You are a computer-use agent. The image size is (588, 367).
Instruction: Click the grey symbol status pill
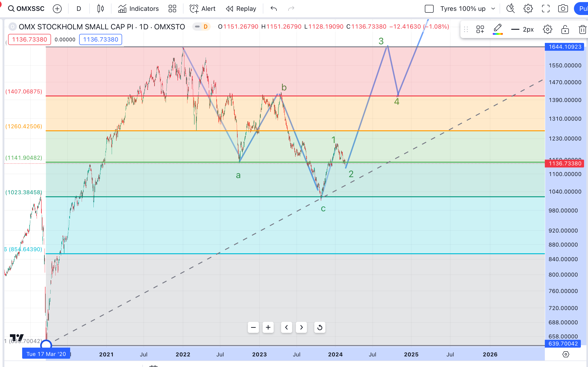(x=197, y=27)
